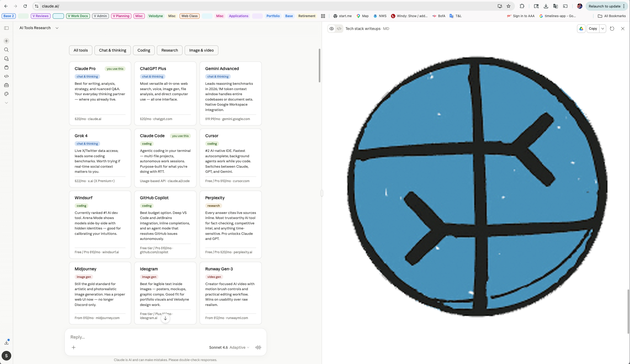Bookmark this page with star icon
Screen dimensions: 630x364
click(x=508, y=6)
